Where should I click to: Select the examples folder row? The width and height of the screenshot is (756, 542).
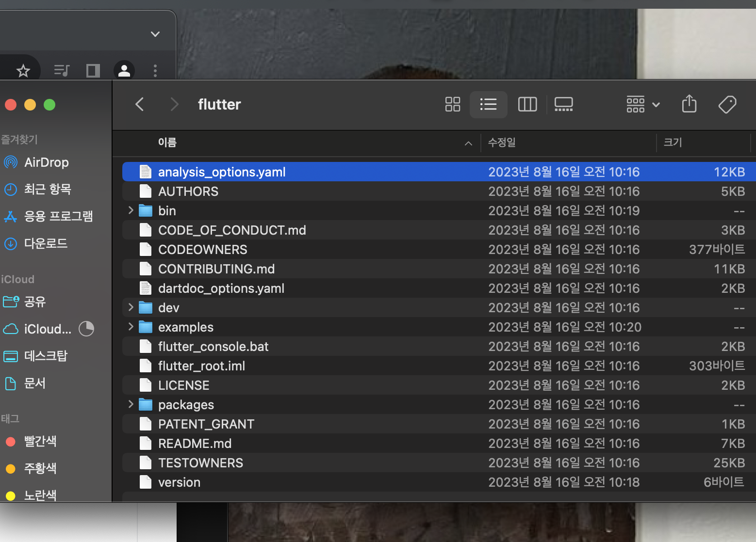point(439,327)
